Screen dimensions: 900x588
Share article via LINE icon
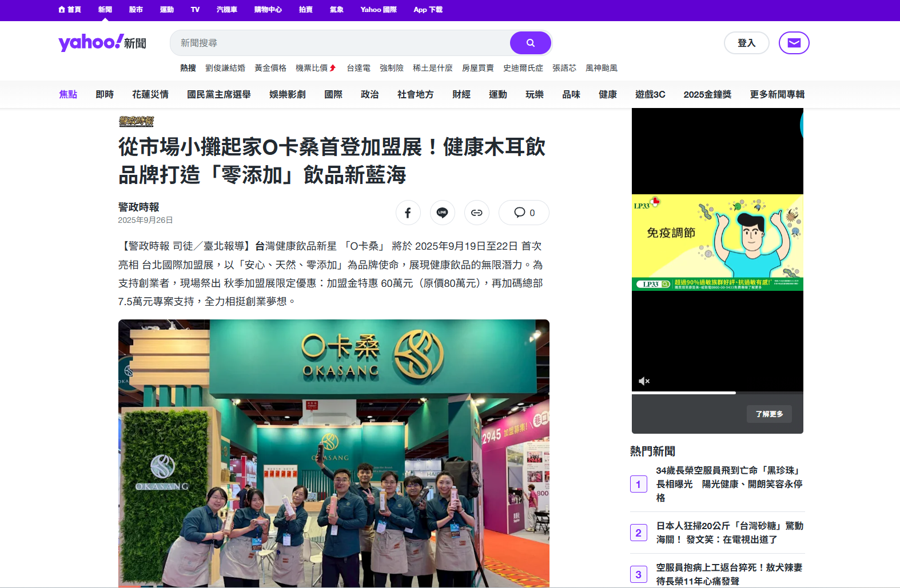[x=442, y=213]
